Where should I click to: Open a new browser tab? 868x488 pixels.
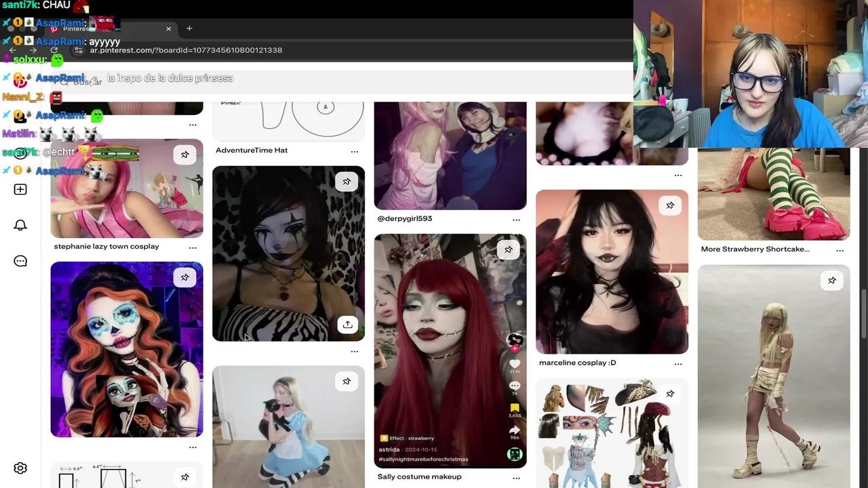point(189,28)
